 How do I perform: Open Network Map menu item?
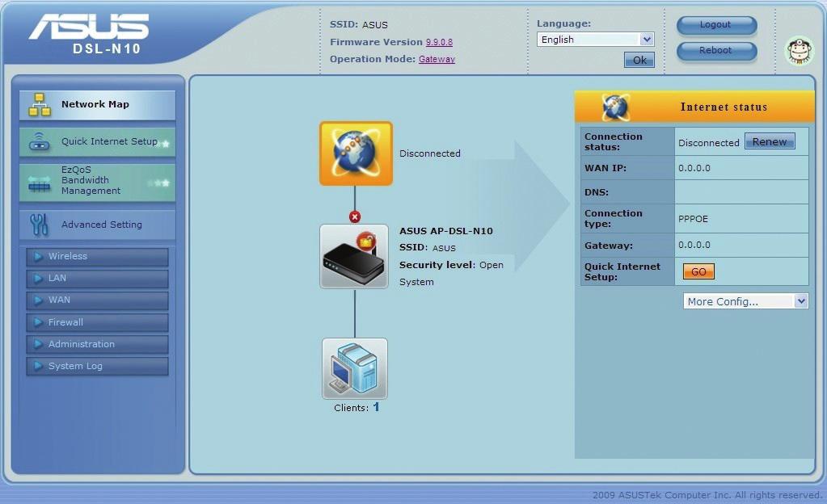click(97, 105)
